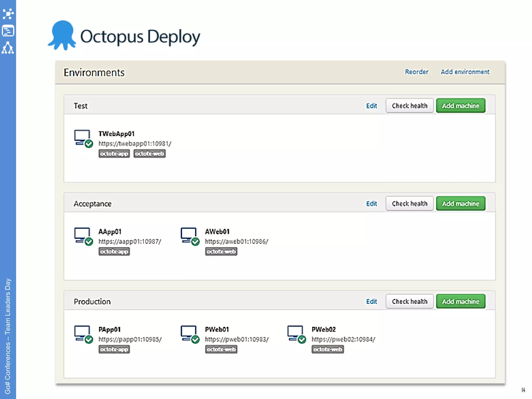Click the PWeb02 machine computer icon
532x399 pixels.
(296, 334)
